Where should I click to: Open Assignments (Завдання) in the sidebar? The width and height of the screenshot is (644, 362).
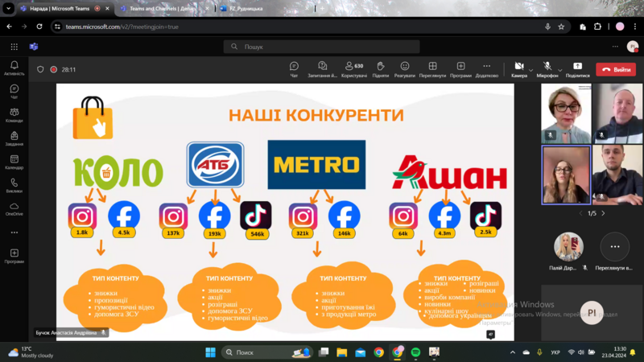pyautogui.click(x=14, y=138)
